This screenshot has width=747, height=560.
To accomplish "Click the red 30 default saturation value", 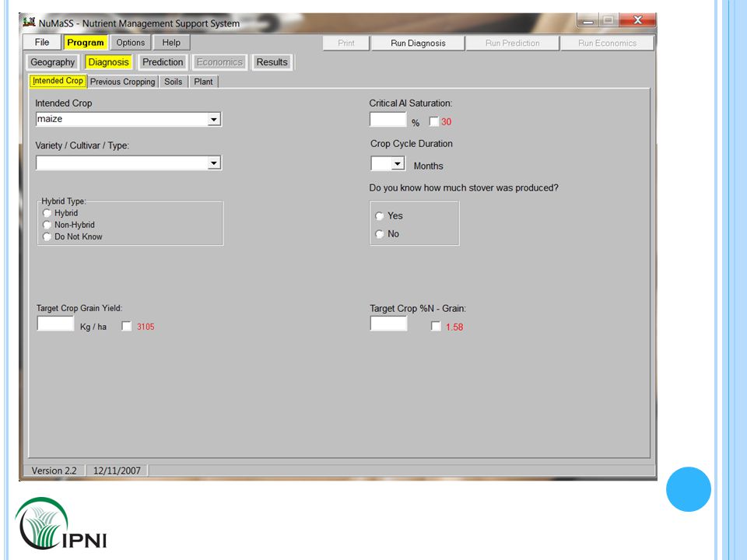I will 447,122.
